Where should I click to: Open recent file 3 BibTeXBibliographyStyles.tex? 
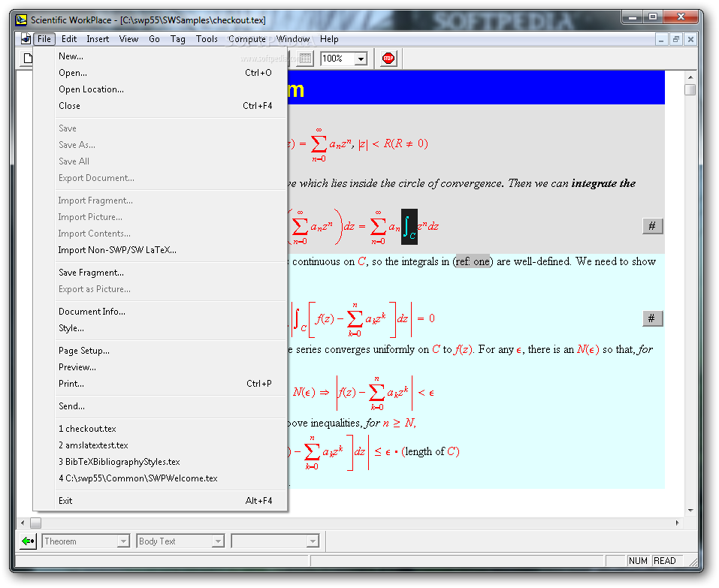click(160, 462)
